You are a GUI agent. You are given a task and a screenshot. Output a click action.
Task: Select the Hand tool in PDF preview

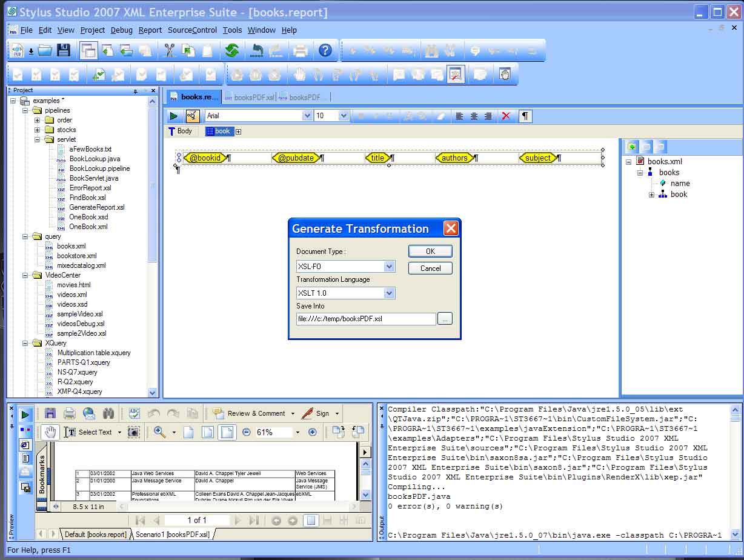[50, 432]
